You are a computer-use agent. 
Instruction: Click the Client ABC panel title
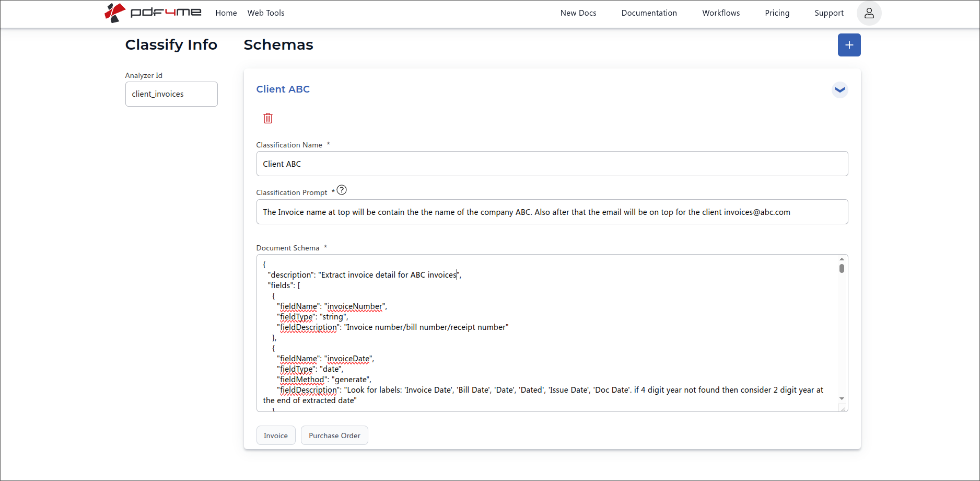pyautogui.click(x=283, y=89)
